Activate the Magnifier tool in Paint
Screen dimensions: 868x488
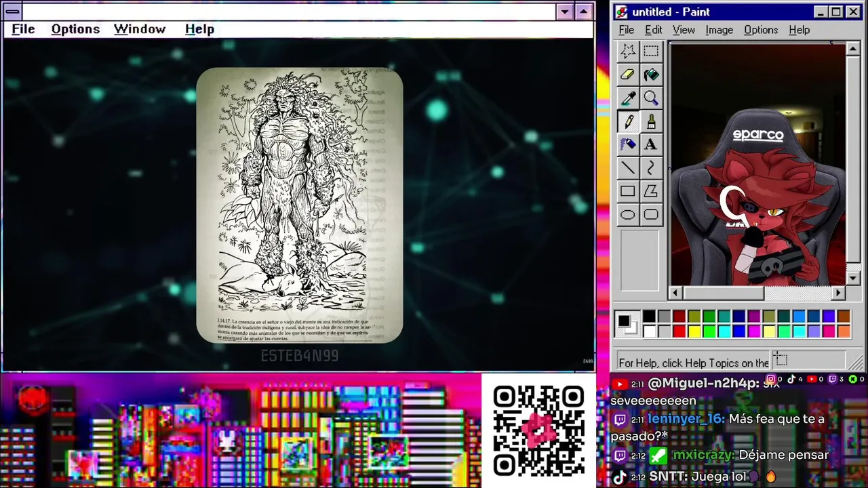pyautogui.click(x=651, y=98)
